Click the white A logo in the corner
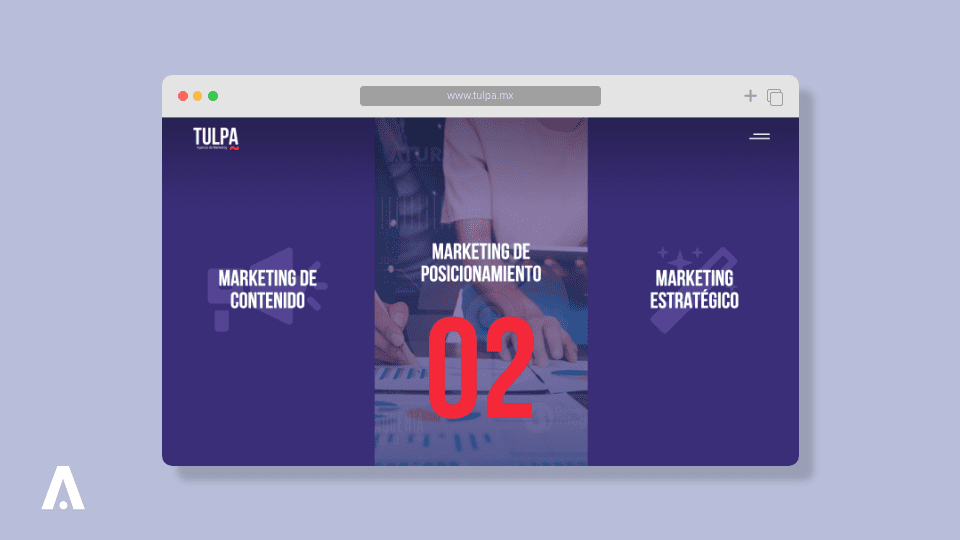Image resolution: width=960 pixels, height=540 pixels. (63, 488)
